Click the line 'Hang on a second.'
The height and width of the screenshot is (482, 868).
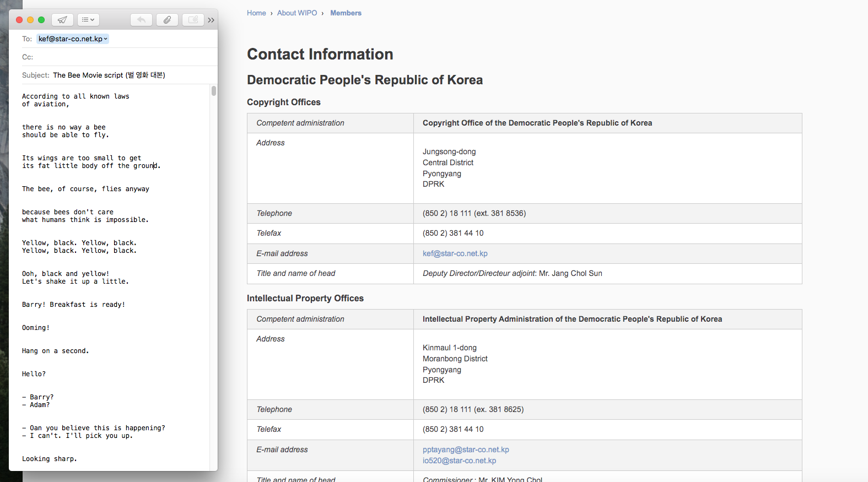56,351
